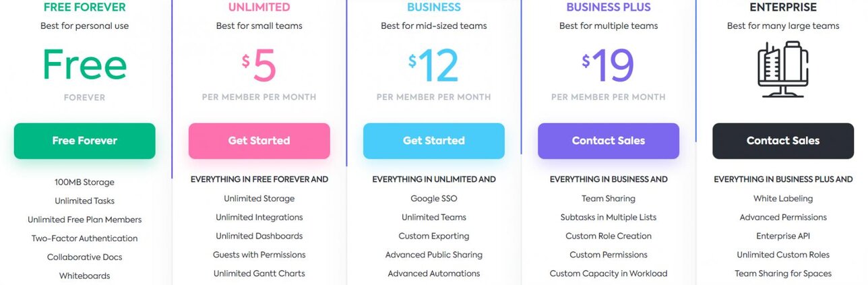Click the Unlimited Gantt Charts feature
The image size is (868, 285).
click(259, 274)
